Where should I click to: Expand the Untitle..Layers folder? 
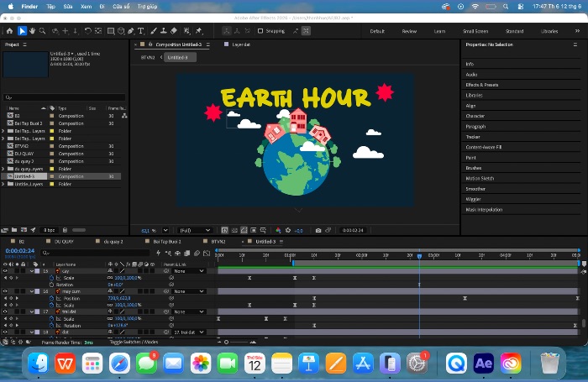[x=3, y=184]
